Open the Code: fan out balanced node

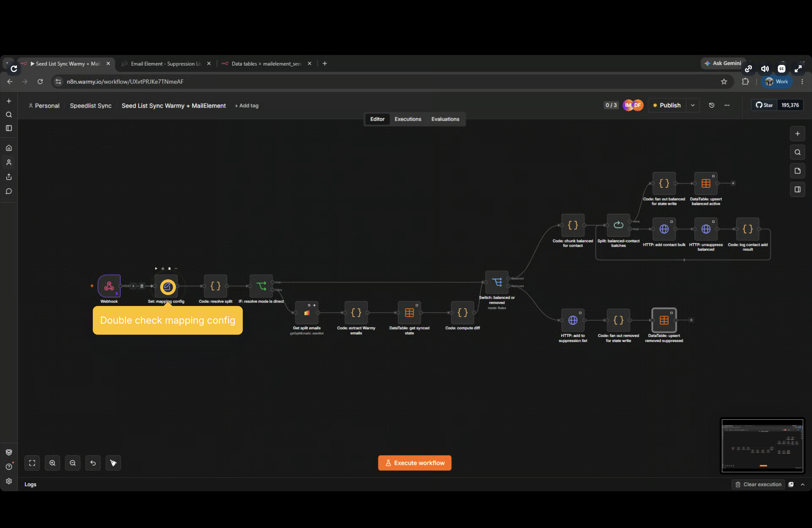664,183
